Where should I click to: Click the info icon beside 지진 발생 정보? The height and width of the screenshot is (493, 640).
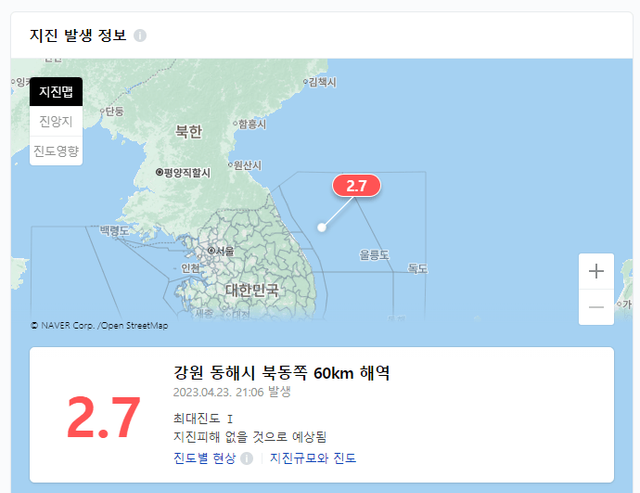pyautogui.click(x=140, y=36)
